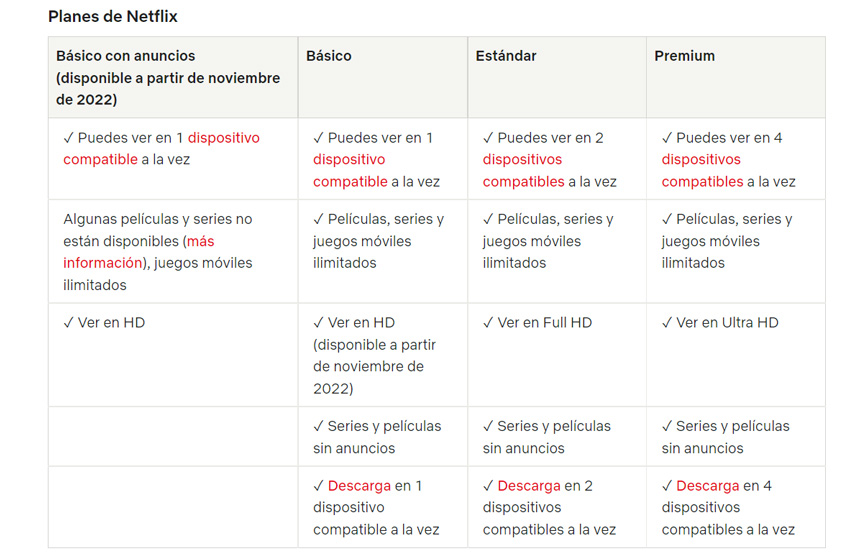Select the 'Premium' column header
This screenshot has width=860, height=560.
[x=735, y=77]
